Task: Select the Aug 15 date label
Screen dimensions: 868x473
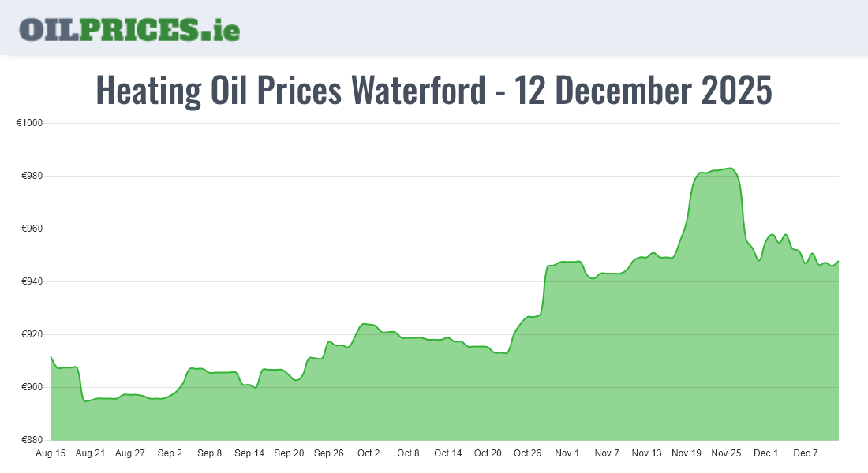Action: pos(51,453)
